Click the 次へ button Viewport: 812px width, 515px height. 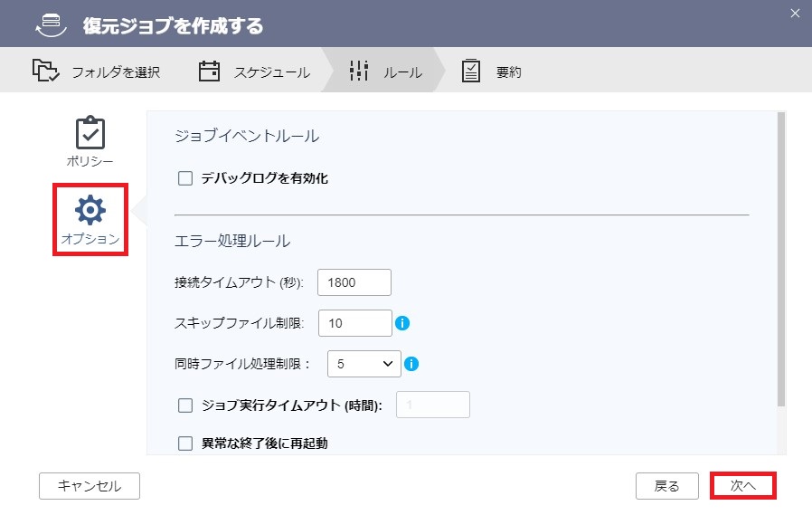click(743, 486)
